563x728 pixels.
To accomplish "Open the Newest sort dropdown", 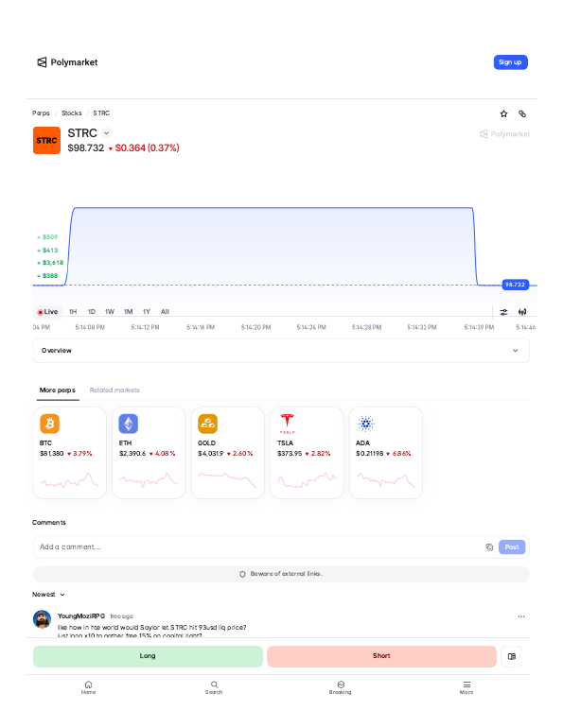I will [48, 595].
